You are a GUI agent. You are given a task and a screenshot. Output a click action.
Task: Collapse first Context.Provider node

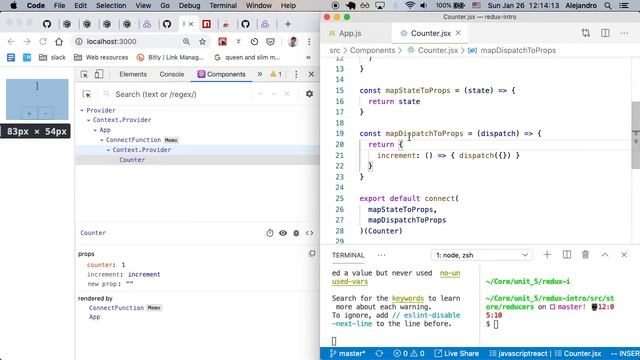89,120
